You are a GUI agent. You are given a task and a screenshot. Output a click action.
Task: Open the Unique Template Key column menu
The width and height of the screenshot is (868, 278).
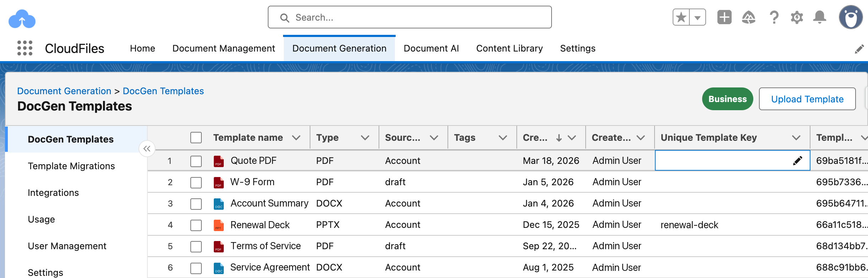tap(796, 138)
